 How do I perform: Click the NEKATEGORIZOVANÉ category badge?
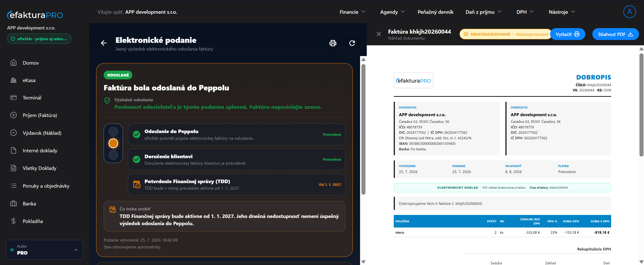[505, 34]
